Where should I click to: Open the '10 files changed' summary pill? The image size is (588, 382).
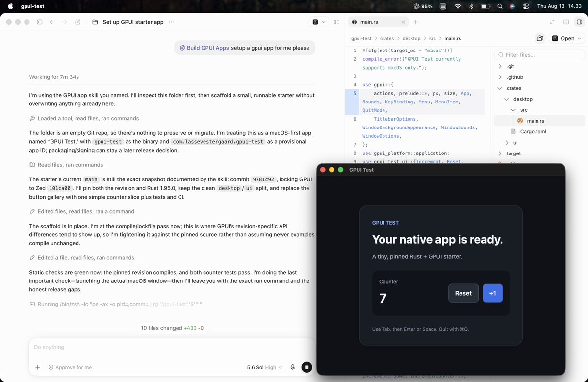172,328
